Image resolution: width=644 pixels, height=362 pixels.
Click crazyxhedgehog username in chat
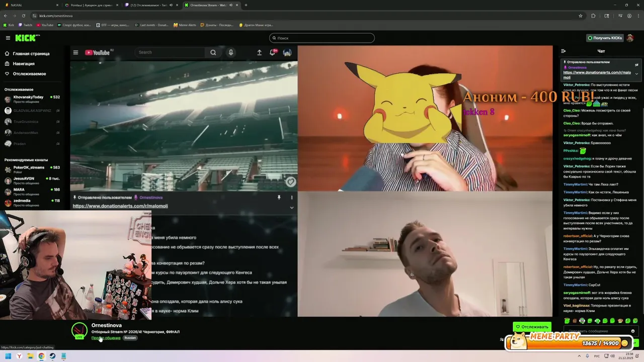click(x=577, y=158)
